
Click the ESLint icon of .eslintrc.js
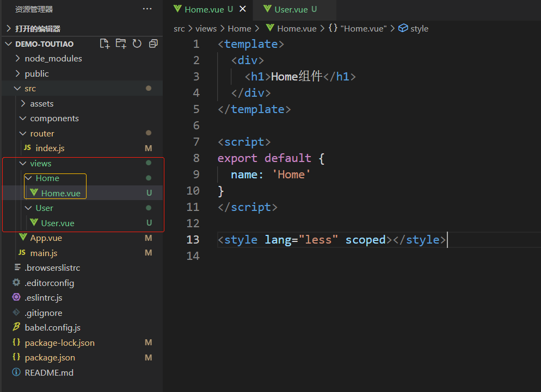[x=16, y=297]
